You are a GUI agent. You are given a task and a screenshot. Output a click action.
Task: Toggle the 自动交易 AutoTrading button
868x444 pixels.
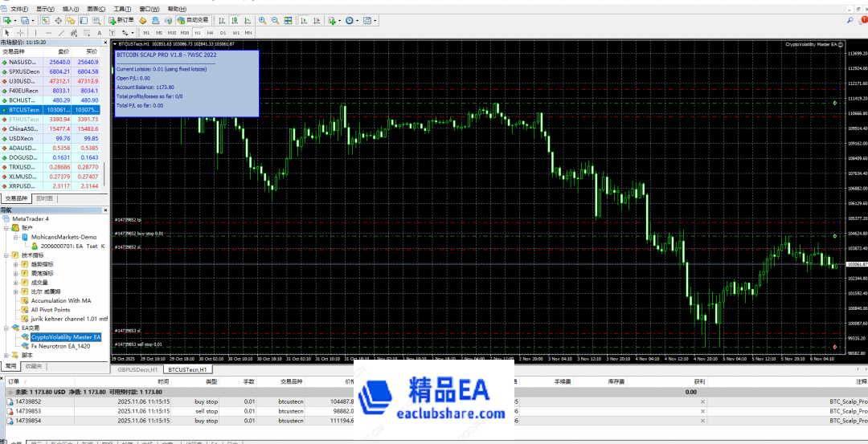click(x=193, y=19)
